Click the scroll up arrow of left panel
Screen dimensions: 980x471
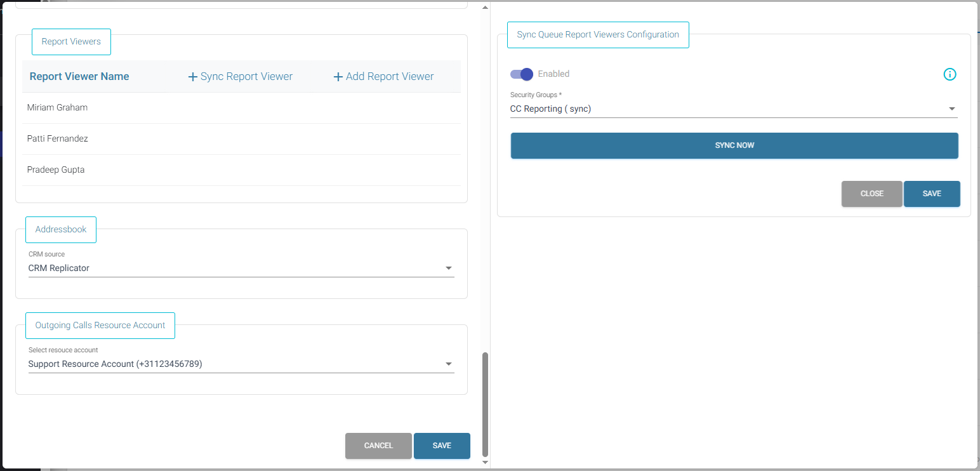pyautogui.click(x=486, y=8)
